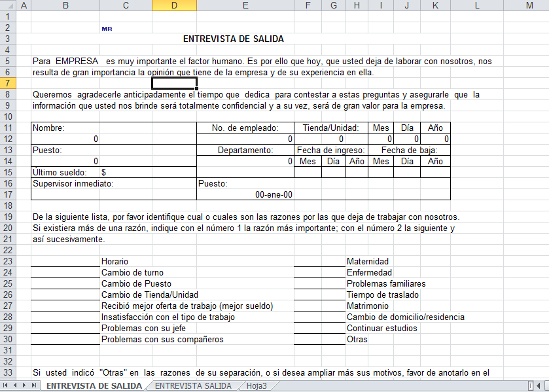Click the $ cell next to Último sueldo
The height and width of the screenshot is (392, 549).
(126, 172)
